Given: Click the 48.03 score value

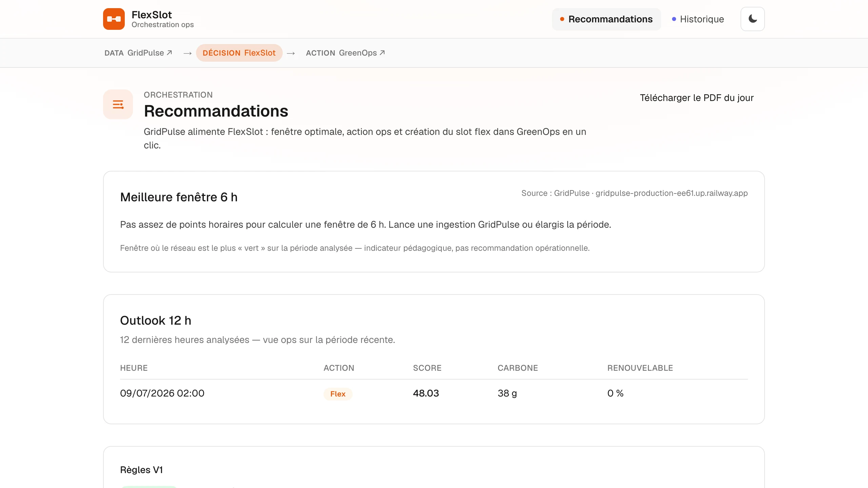Looking at the screenshot, I should 426,393.
